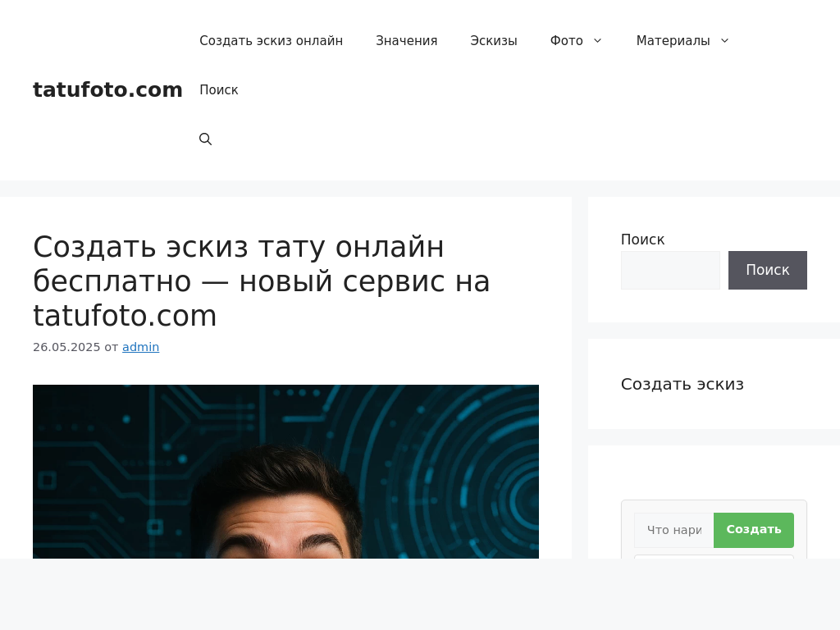The height and width of the screenshot is (630, 840).
Task: Click the tatufoto.com site title
Action: pyautogui.click(x=107, y=90)
